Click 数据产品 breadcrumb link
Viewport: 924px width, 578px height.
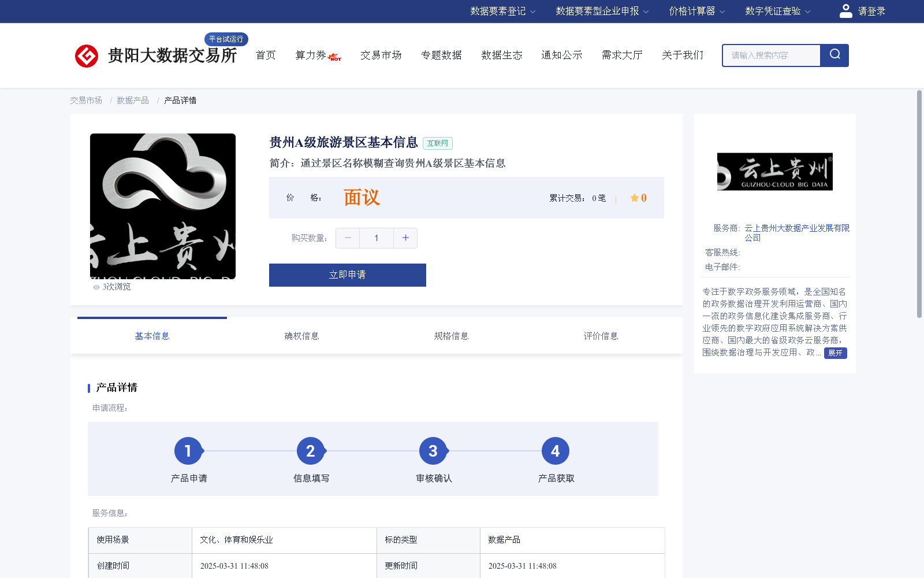pos(133,101)
